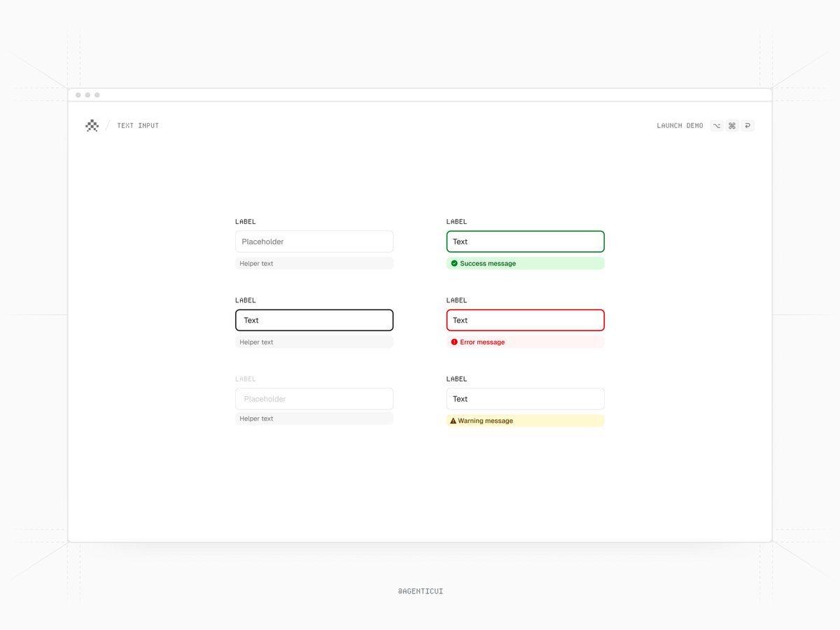Click the faded LABEL above disabled input
The image size is (840, 630).
click(x=246, y=379)
